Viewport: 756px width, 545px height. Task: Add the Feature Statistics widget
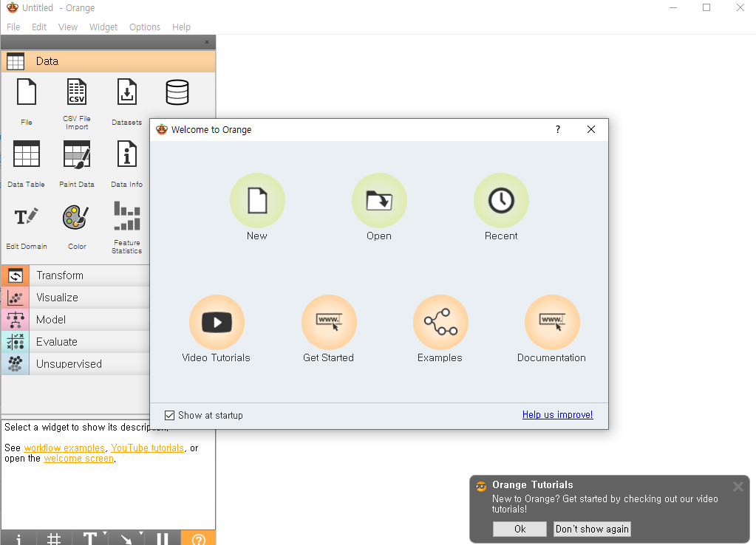click(x=127, y=227)
